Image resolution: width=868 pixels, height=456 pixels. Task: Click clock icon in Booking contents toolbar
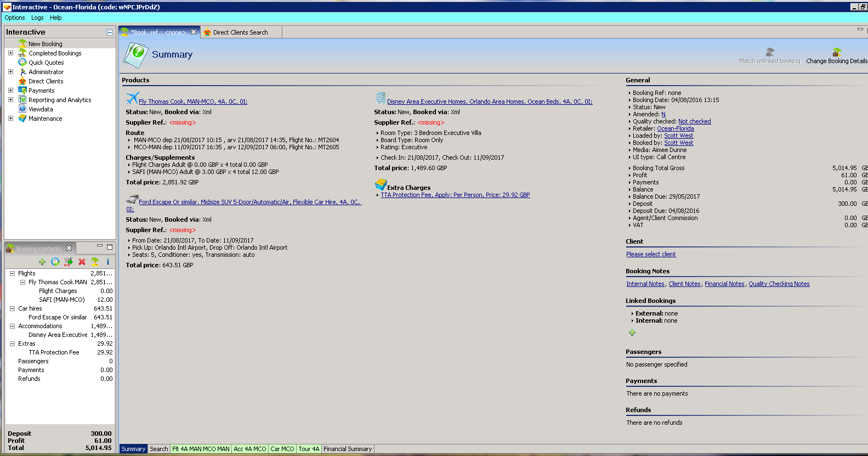(x=55, y=262)
